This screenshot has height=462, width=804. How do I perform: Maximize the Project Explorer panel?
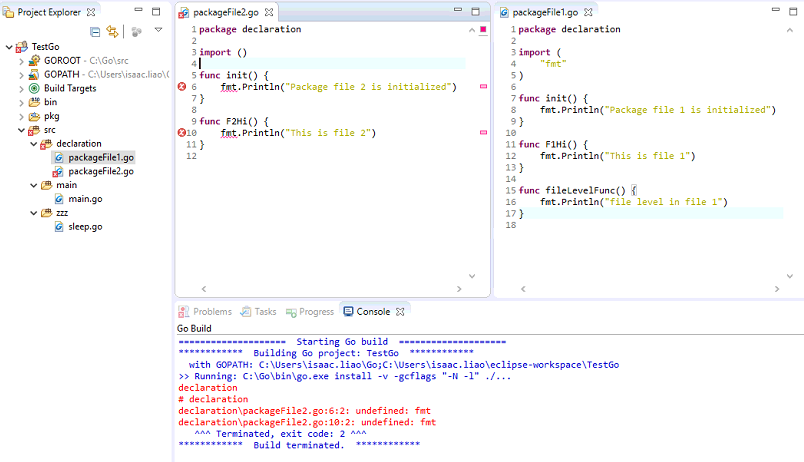155,12
